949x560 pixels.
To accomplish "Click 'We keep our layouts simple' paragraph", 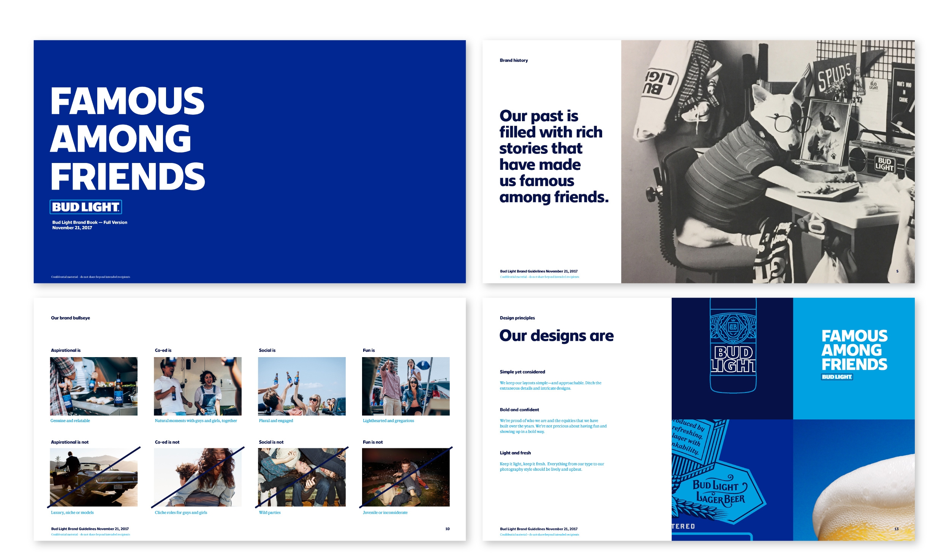I will click(x=550, y=385).
